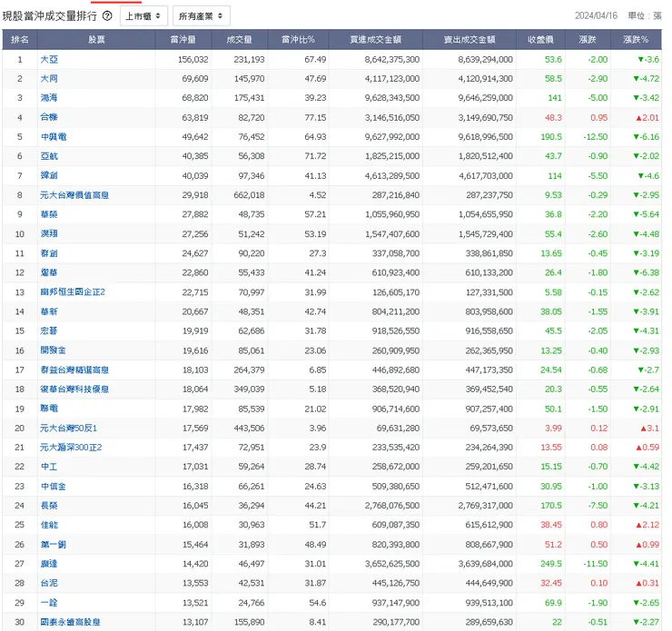Open the 亞航 stock link
This screenshot has width=672, height=631.
(49, 156)
